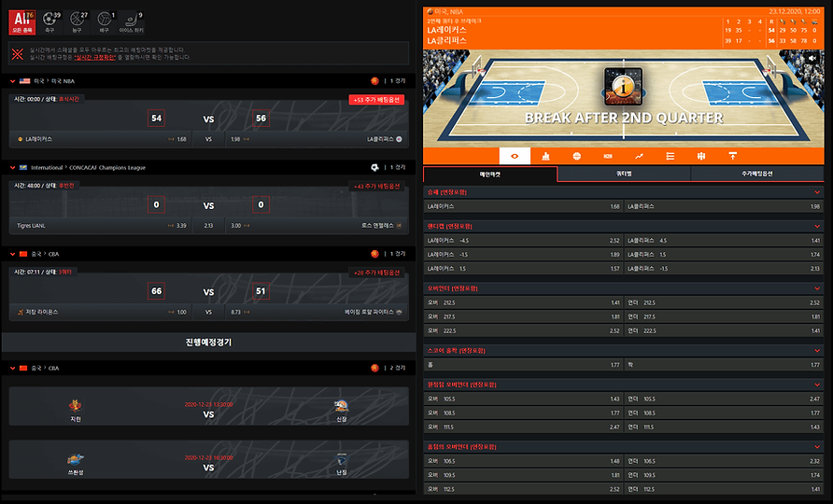Bet on Tigres UANL at 3.39

(101, 226)
